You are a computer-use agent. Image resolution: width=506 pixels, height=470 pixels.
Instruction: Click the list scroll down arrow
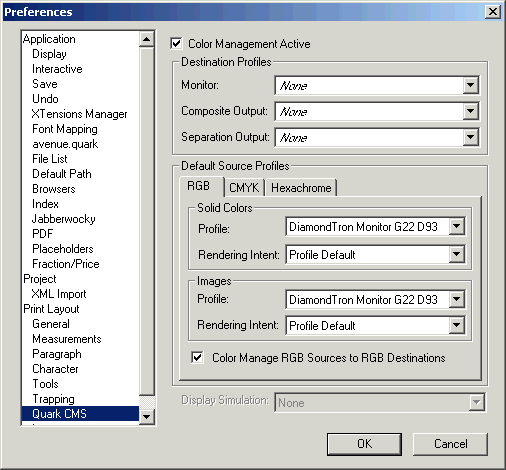[146, 416]
